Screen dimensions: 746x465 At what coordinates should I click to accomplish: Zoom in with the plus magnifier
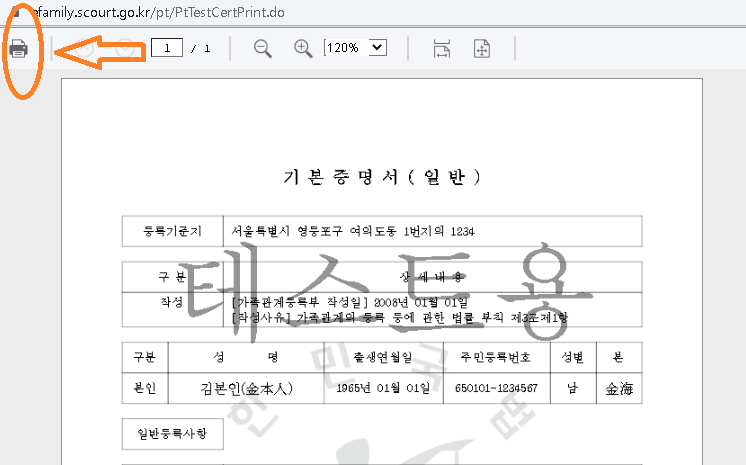click(303, 49)
